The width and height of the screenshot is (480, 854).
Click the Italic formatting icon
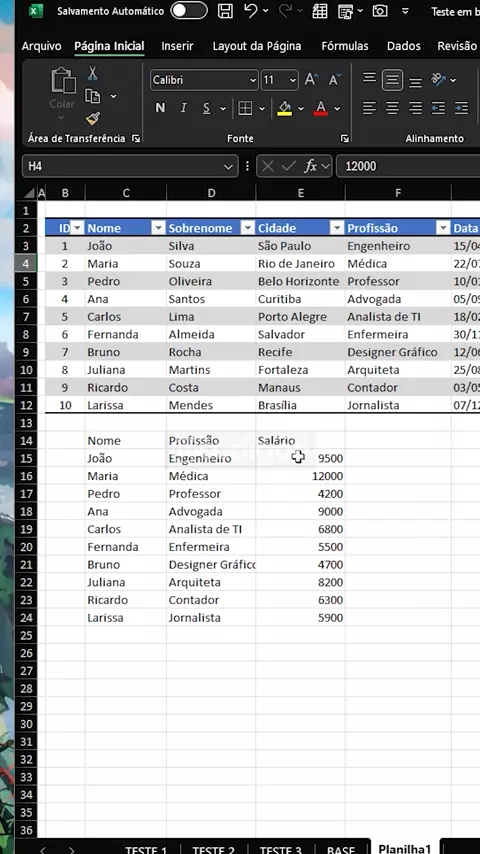184,108
